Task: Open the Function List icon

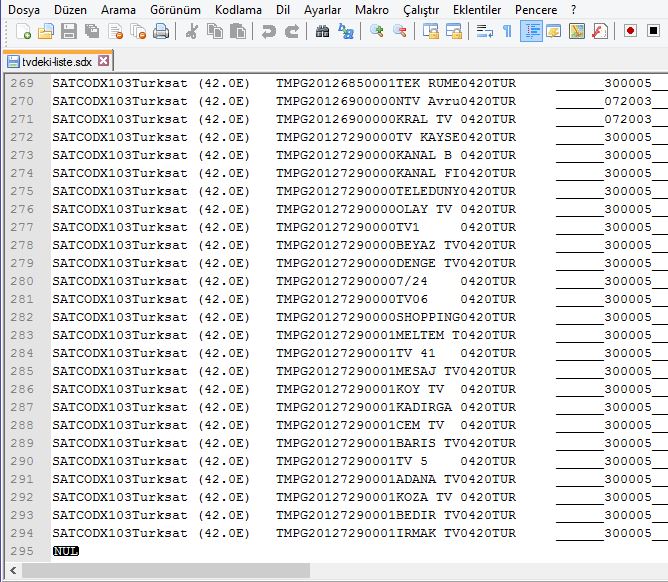Action: click(600, 32)
